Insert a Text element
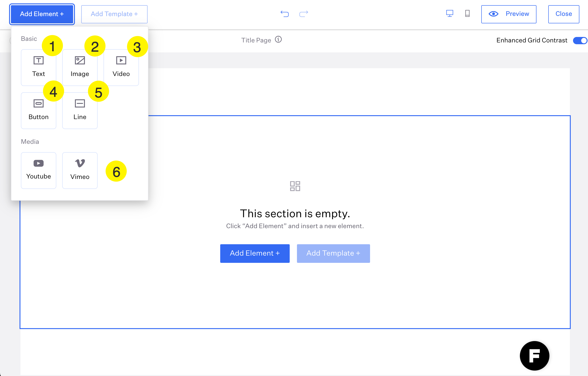Screen dimensions: 588x376 click(38, 68)
